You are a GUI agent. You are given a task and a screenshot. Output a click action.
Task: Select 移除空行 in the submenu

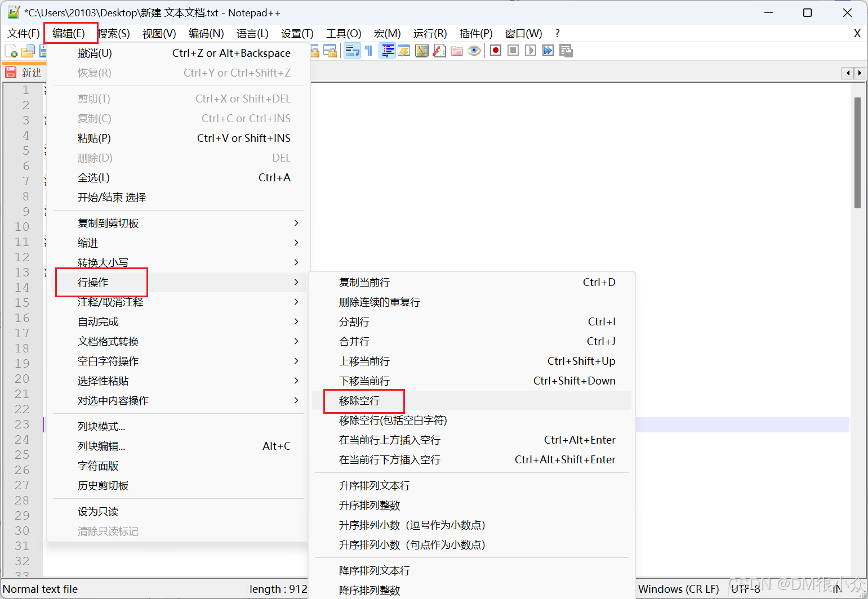(x=471, y=400)
